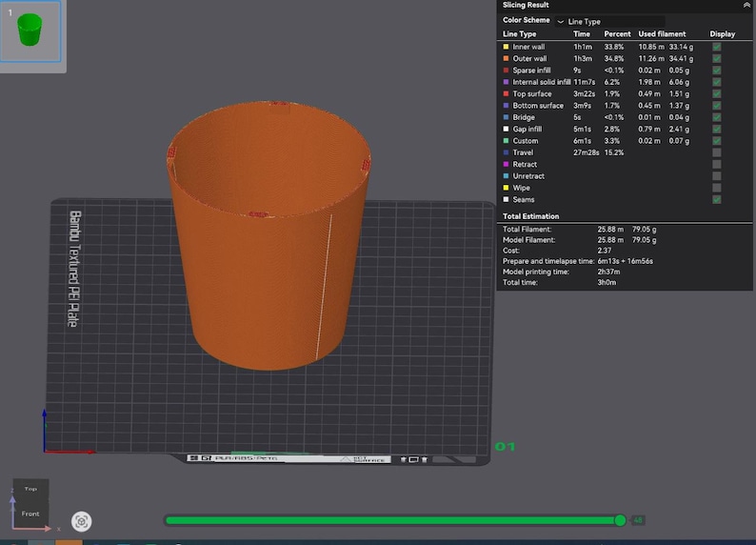Enable the Unretract display checkbox
Screen dimensions: 756x545
pyautogui.click(x=717, y=176)
